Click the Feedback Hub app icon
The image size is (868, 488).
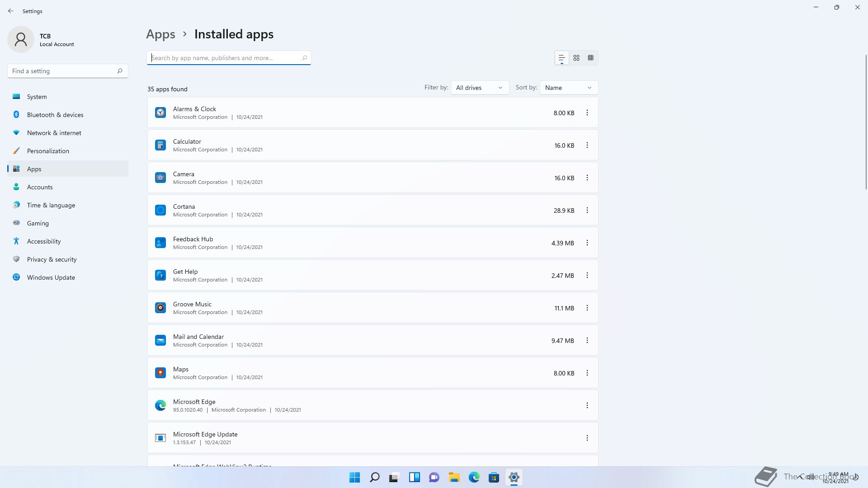tap(160, 243)
